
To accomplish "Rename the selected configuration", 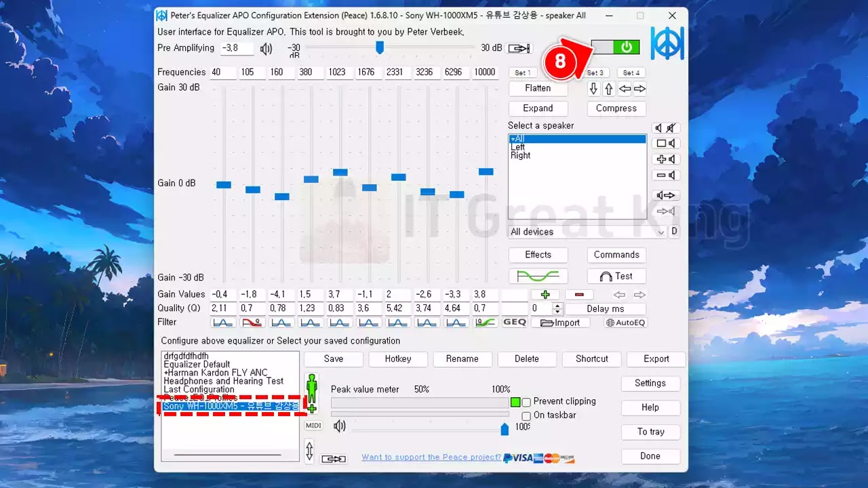I will [x=462, y=359].
